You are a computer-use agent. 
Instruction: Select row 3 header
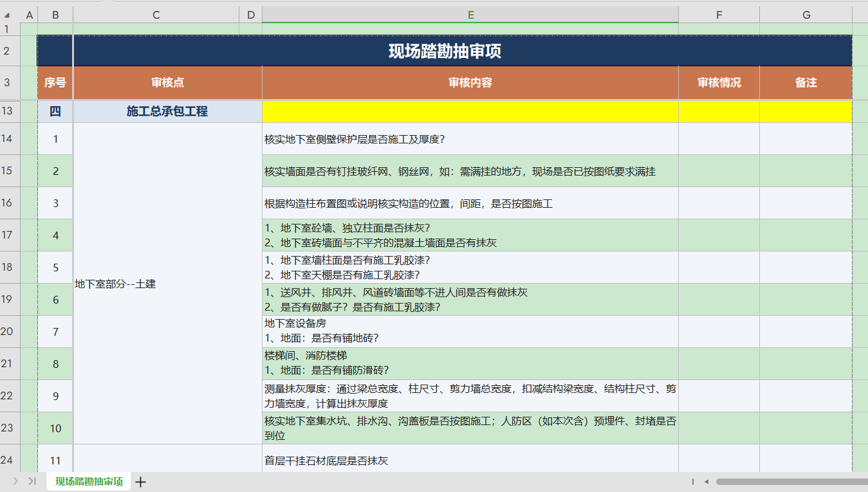(10, 82)
